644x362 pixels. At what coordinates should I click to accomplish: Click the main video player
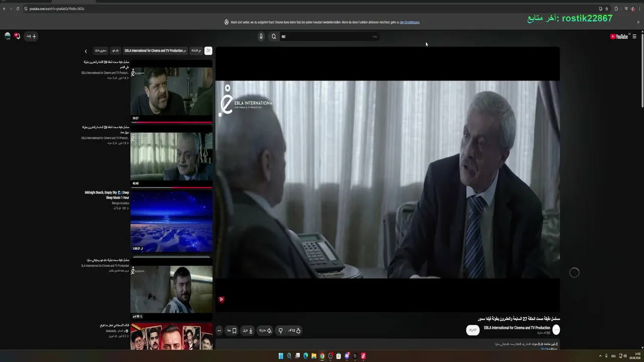(387, 179)
